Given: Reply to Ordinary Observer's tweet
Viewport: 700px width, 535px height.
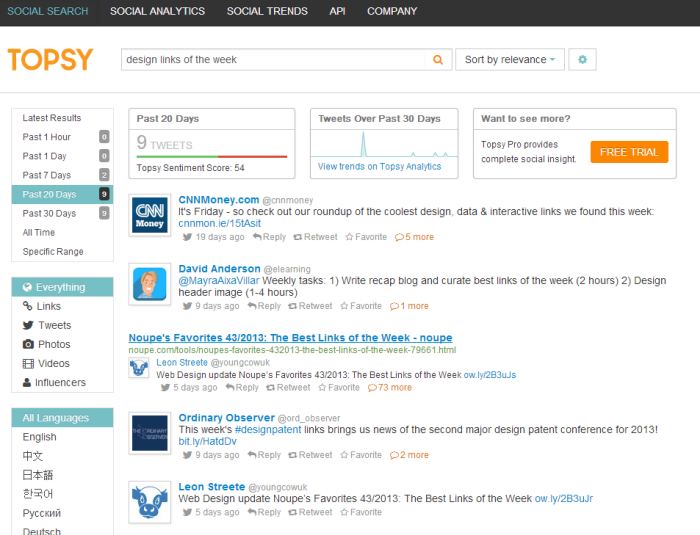Looking at the screenshot, I should point(264,455).
